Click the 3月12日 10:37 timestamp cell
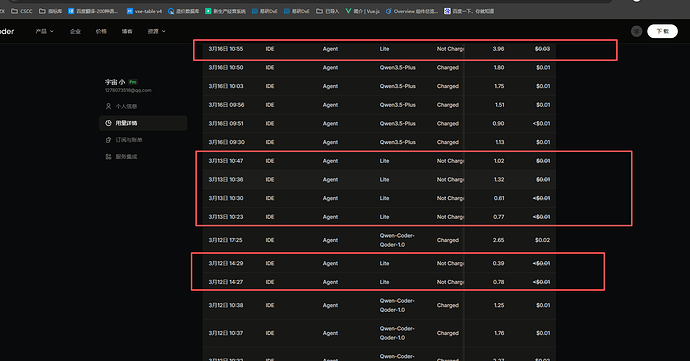The width and height of the screenshot is (690, 361). pos(226,333)
